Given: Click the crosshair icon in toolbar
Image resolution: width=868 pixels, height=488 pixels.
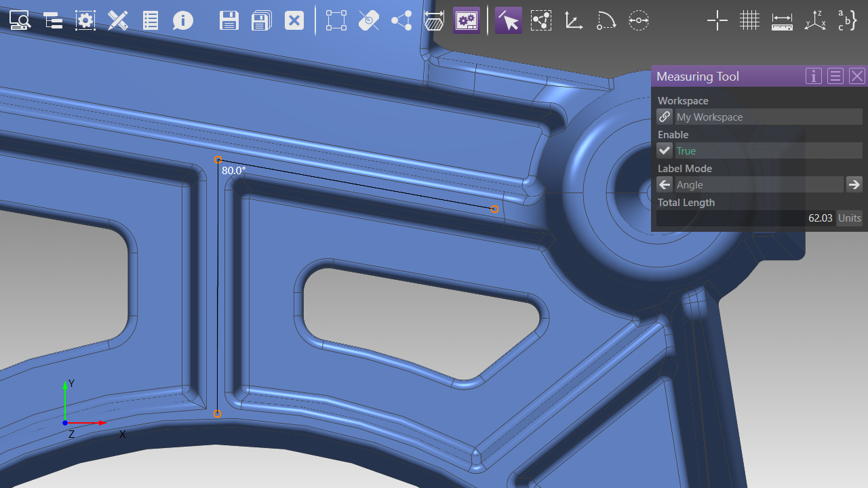Looking at the screenshot, I should [x=717, y=20].
